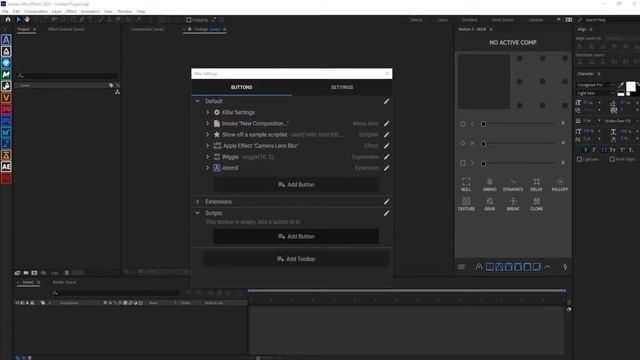Click the Motion TEXTURE tool icon
The image size is (640, 360).
(x=466, y=204)
